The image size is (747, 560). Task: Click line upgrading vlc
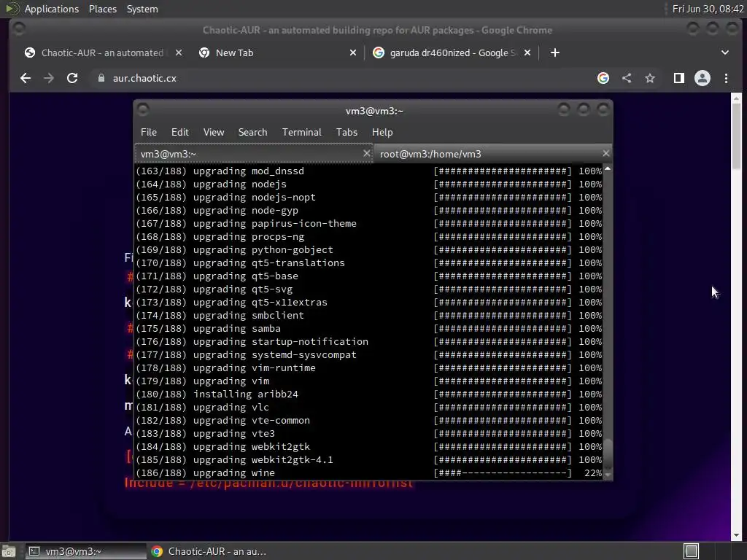pos(368,407)
